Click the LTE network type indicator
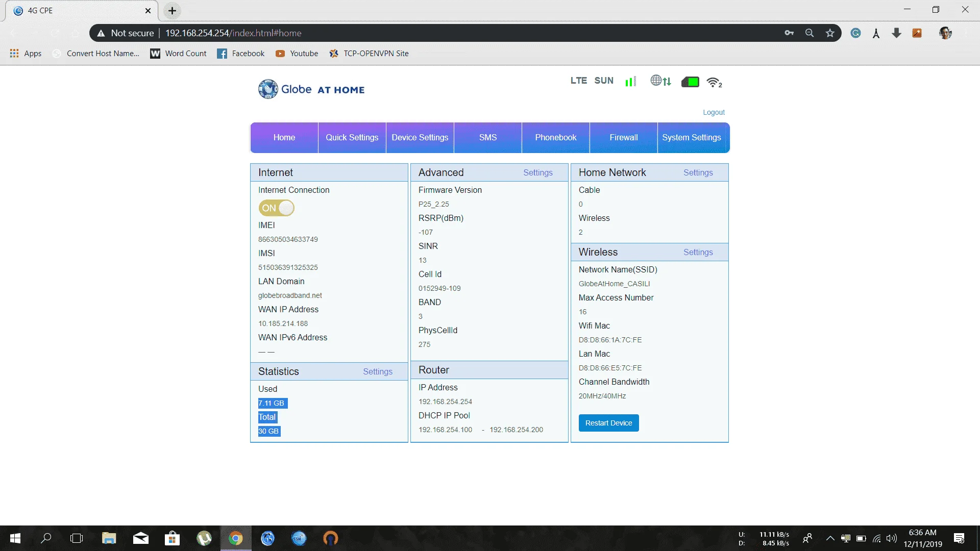The image size is (980, 551). pos(579,81)
